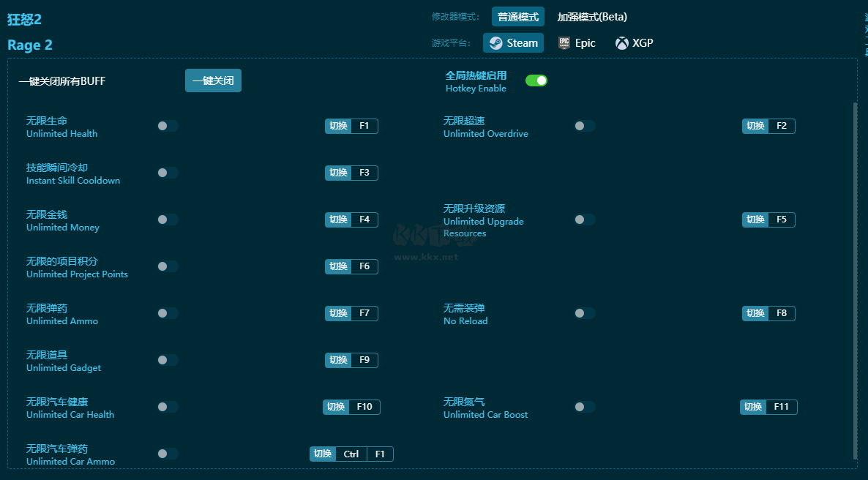The image size is (868, 480).
Task: Click 切换 button for F2 hotkey
Action: [755, 126]
